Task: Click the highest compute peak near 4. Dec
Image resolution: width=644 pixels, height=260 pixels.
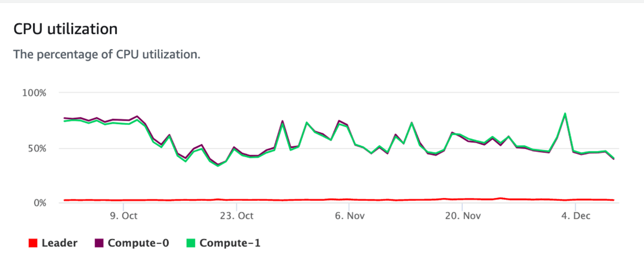Action: coord(565,113)
